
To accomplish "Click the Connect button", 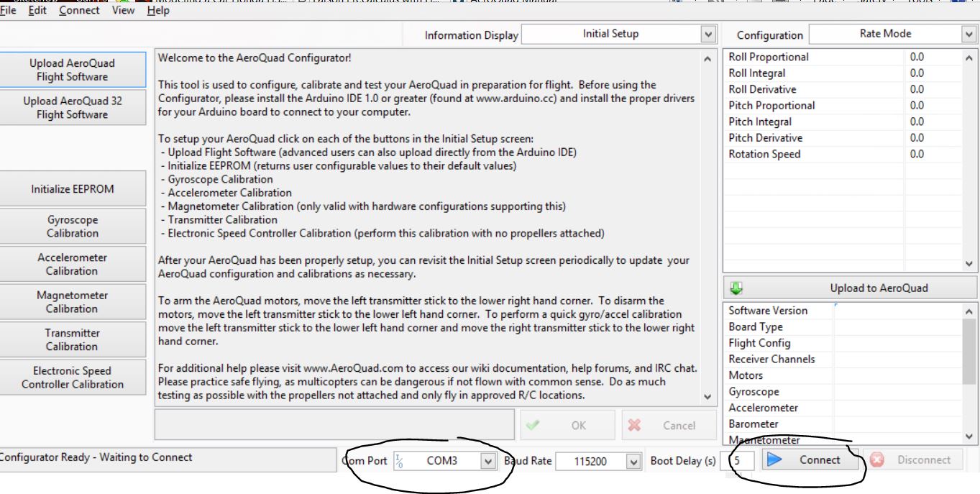I will 809,460.
